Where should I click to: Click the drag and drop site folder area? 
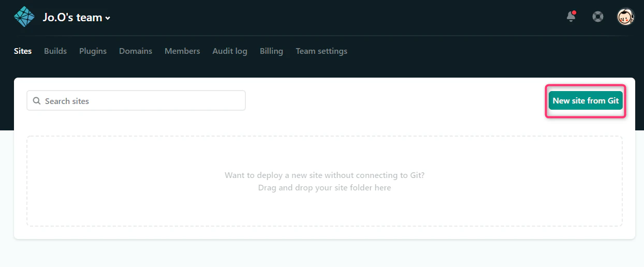[325, 181]
